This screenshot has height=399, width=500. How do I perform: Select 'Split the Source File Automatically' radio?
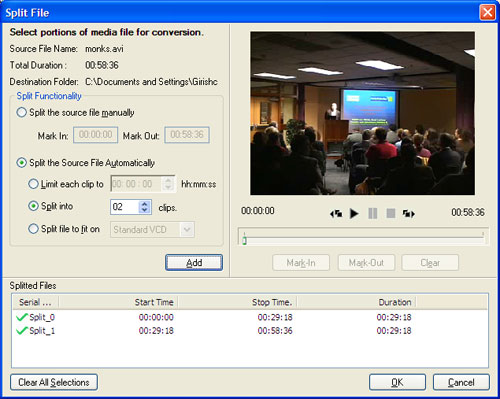point(22,163)
